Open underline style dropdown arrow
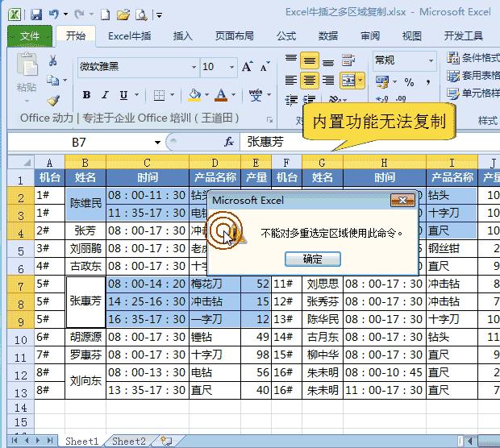Image resolution: width=500 pixels, height=448 pixels. (136, 94)
